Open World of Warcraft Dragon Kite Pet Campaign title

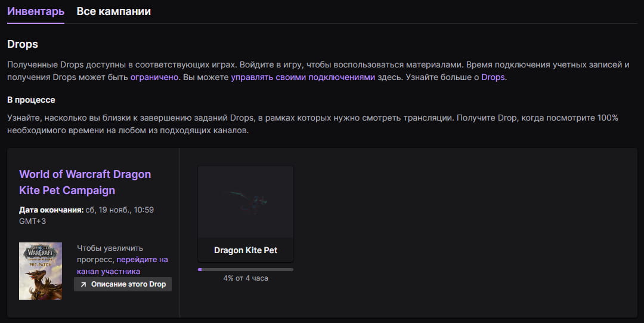coord(85,182)
